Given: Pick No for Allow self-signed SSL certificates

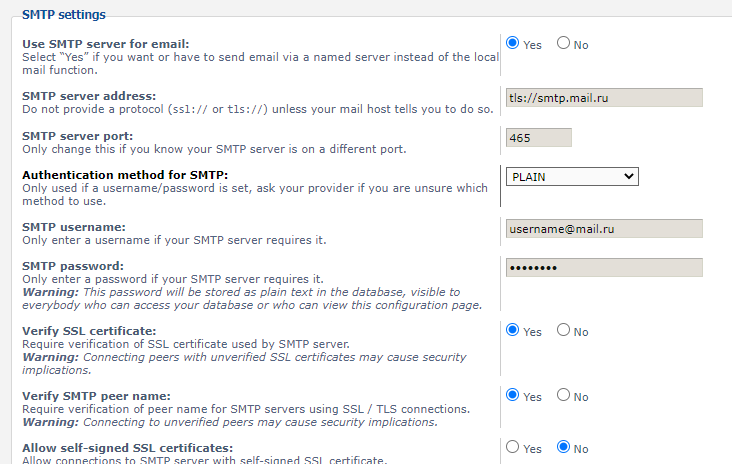Looking at the screenshot, I should [563, 448].
